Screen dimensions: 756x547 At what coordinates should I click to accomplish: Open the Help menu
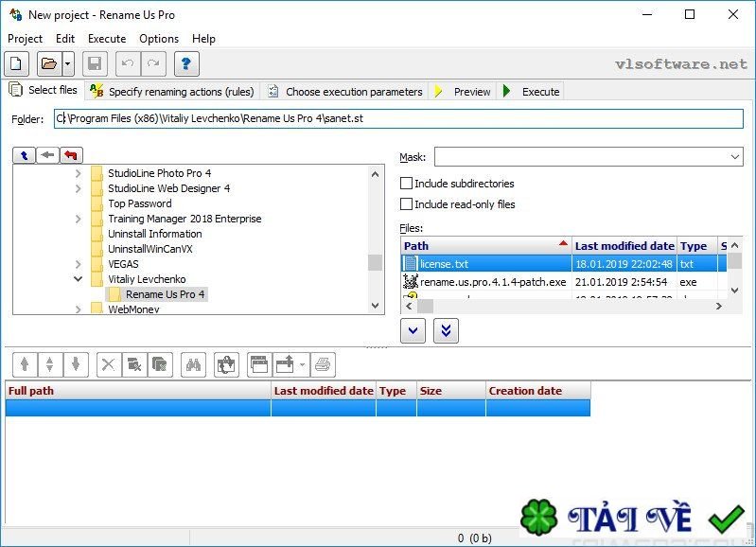click(x=203, y=39)
